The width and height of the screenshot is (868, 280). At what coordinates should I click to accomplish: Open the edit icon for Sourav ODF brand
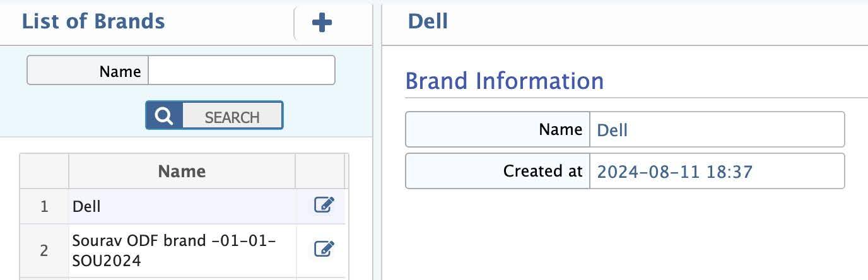(324, 250)
